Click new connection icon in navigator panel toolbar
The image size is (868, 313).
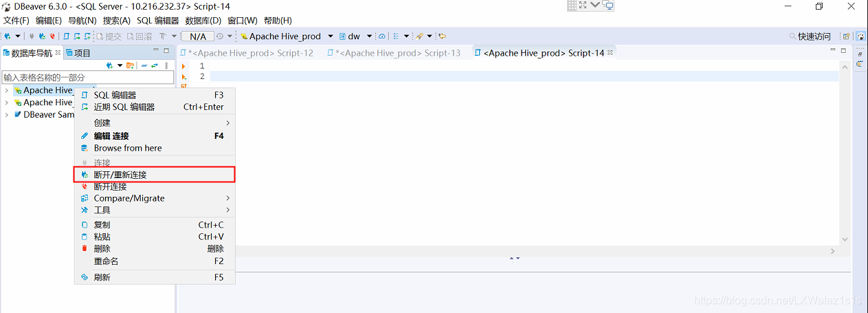(x=109, y=65)
